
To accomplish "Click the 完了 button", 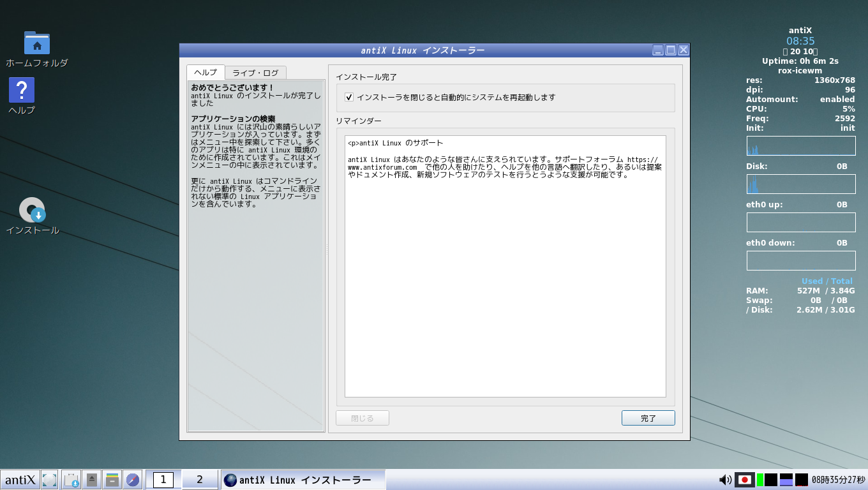I will 648,419.
